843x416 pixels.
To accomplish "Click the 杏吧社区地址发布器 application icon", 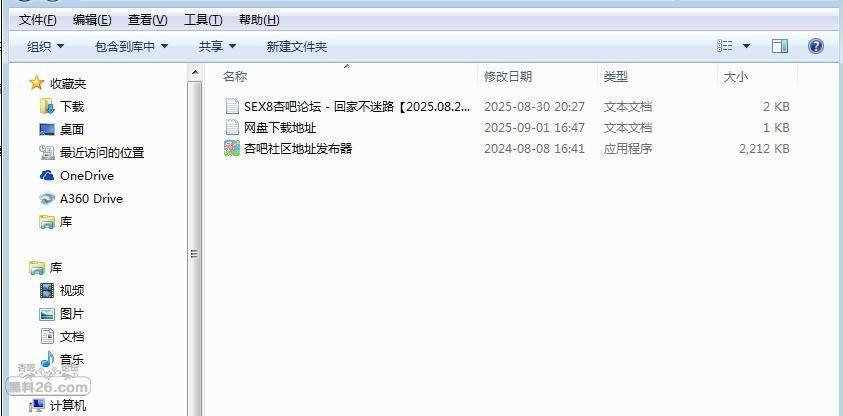I will tap(232, 148).
